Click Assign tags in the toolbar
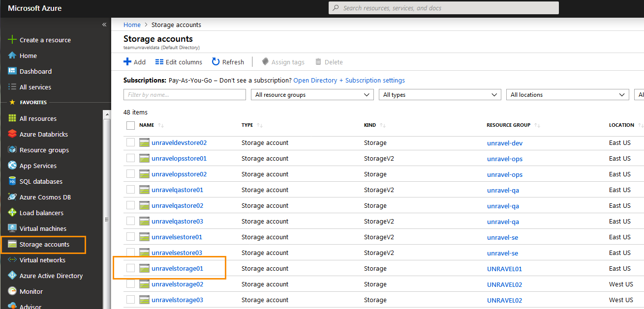 pos(283,62)
